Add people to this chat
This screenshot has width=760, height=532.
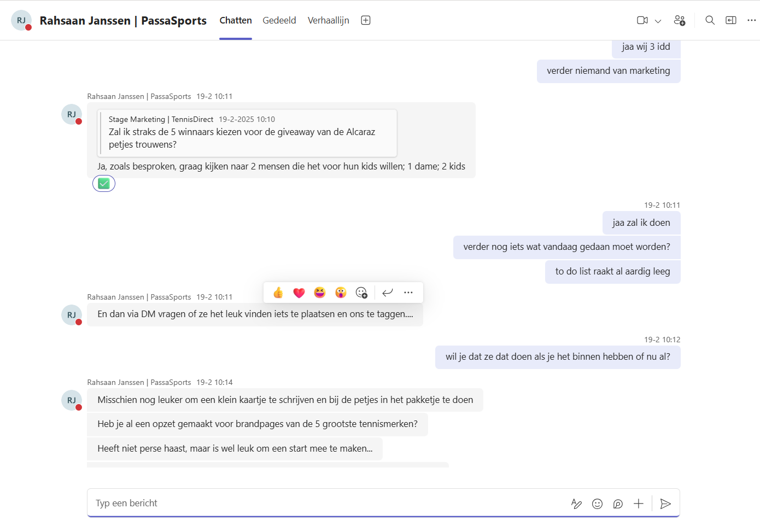click(679, 20)
